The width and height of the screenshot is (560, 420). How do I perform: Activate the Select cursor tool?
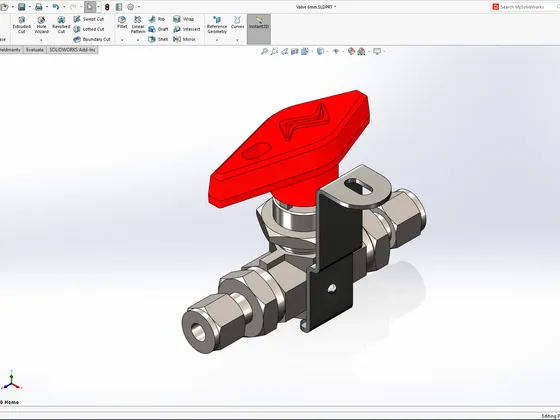click(x=90, y=7)
